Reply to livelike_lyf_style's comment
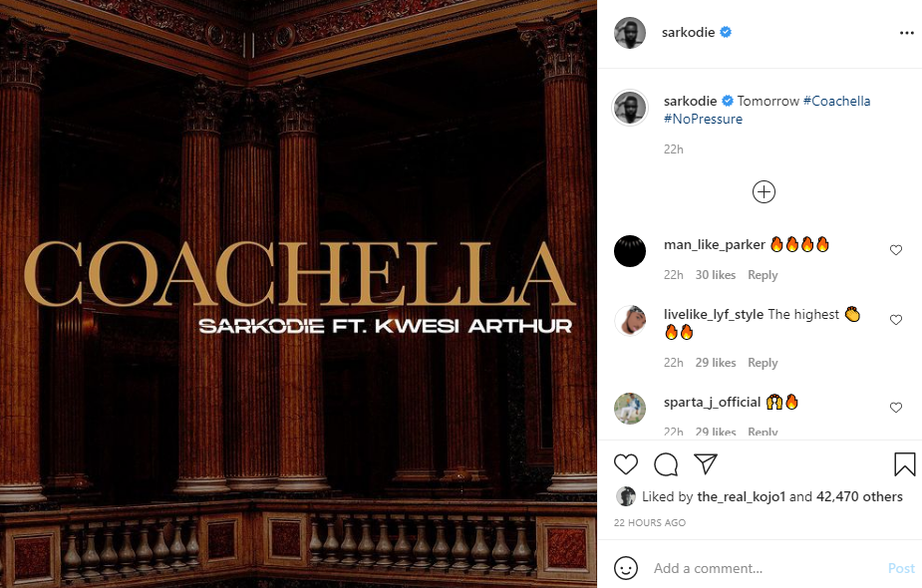 pyautogui.click(x=763, y=362)
